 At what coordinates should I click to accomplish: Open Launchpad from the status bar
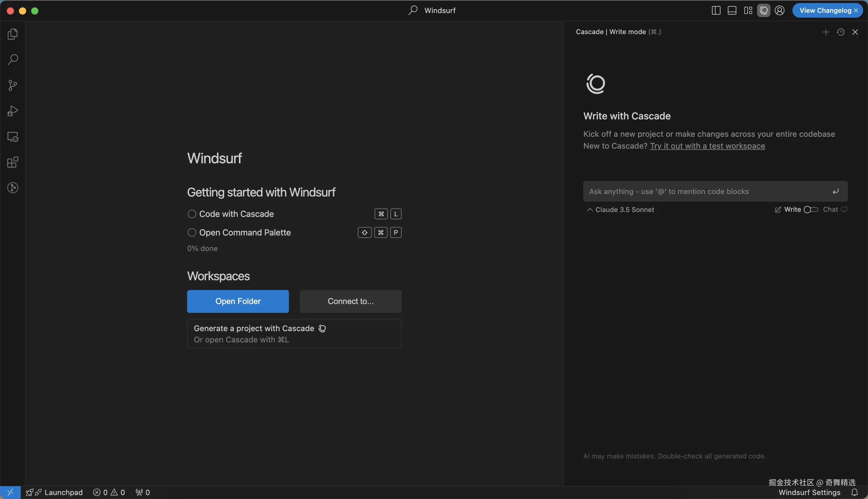pyautogui.click(x=63, y=492)
